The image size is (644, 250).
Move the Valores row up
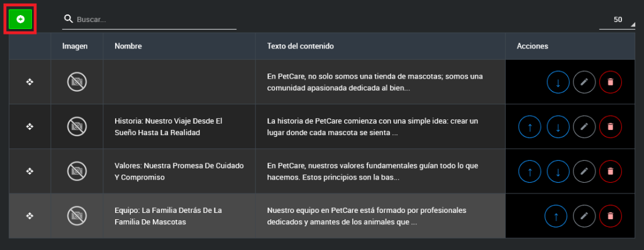click(530, 171)
